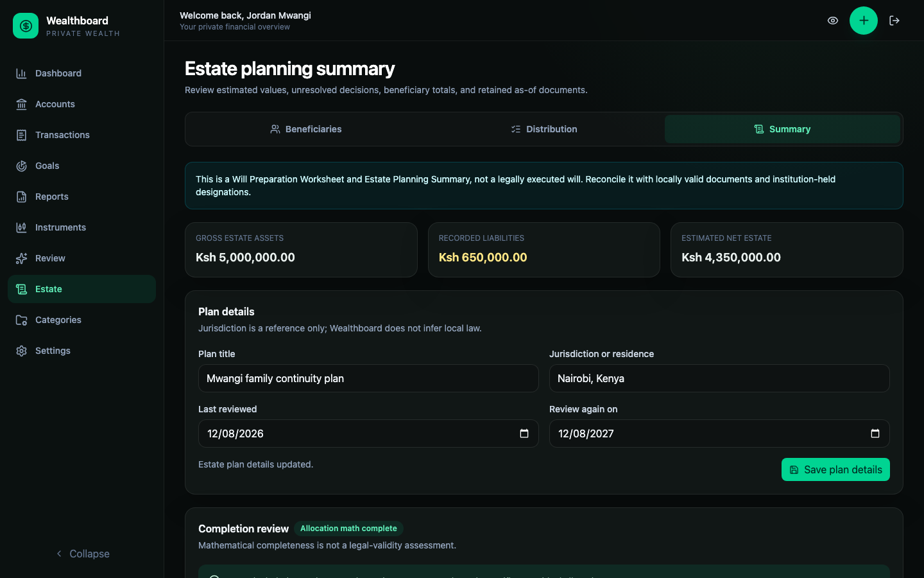Switch to the Beneficiaries tab
Screen dimensions: 924x578
(305, 129)
